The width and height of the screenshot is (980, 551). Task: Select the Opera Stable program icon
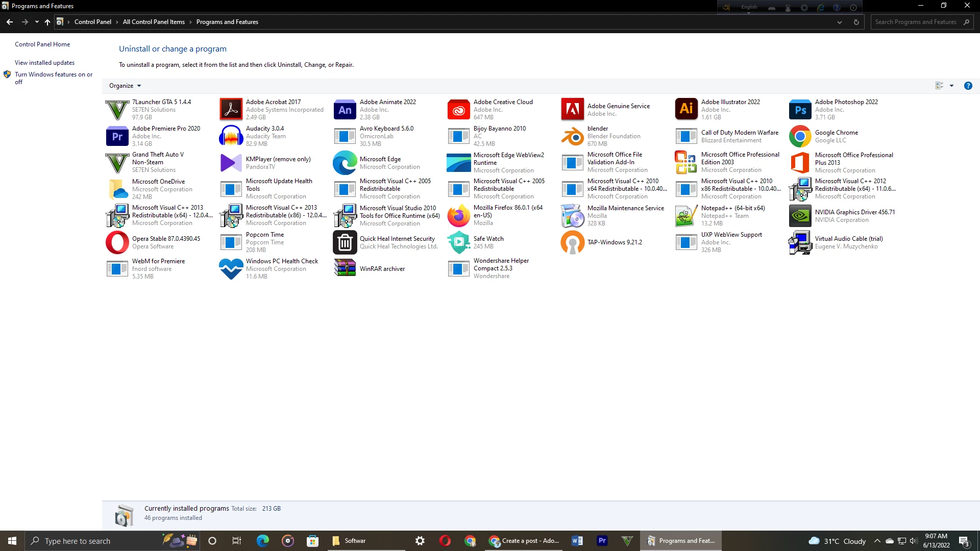117,242
